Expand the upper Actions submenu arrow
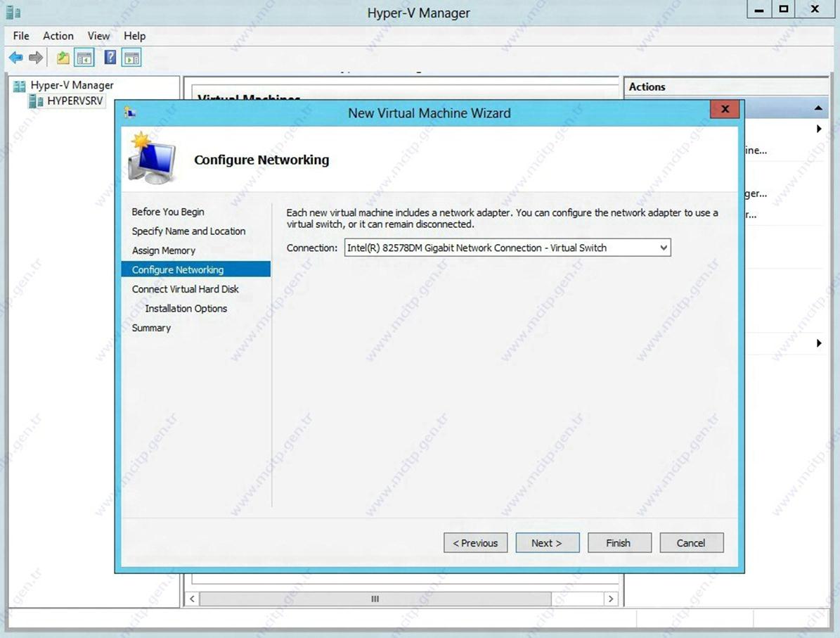840x638 pixels. tap(819, 129)
